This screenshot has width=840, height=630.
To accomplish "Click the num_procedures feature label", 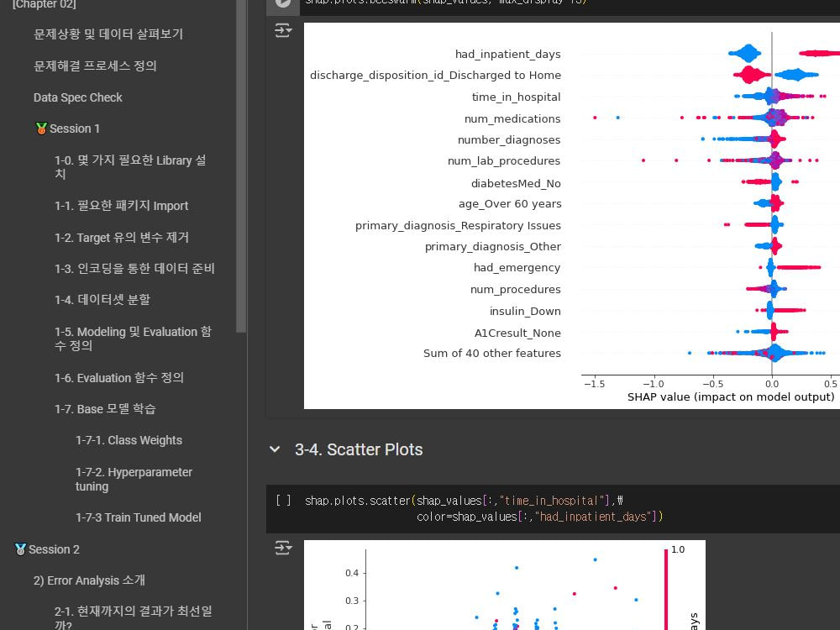I will (515, 289).
